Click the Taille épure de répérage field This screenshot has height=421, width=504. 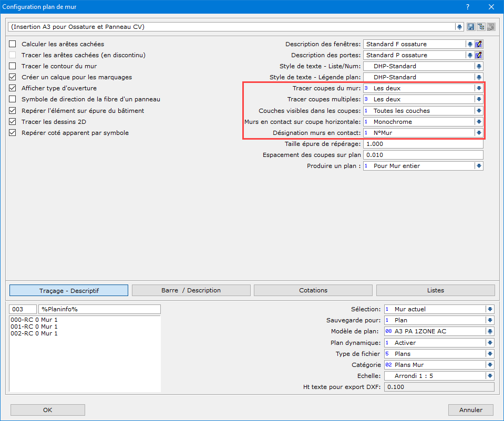coord(423,144)
